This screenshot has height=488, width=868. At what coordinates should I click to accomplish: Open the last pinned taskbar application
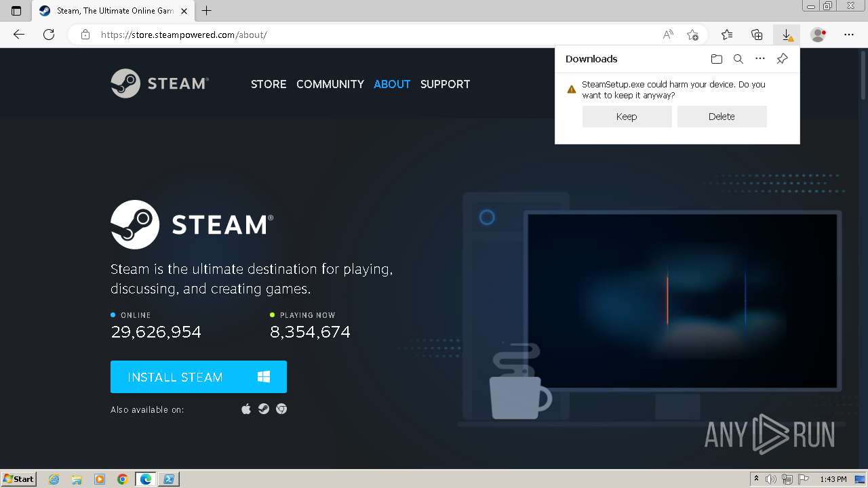(x=169, y=479)
